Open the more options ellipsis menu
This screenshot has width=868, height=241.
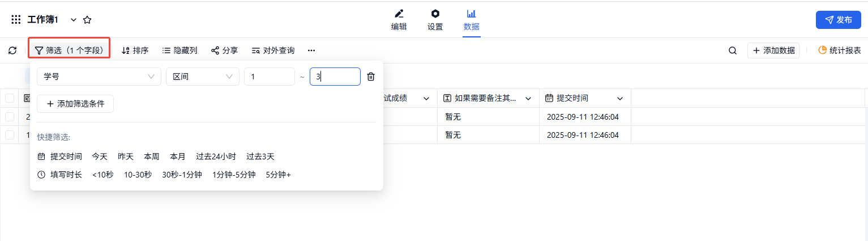(311, 50)
